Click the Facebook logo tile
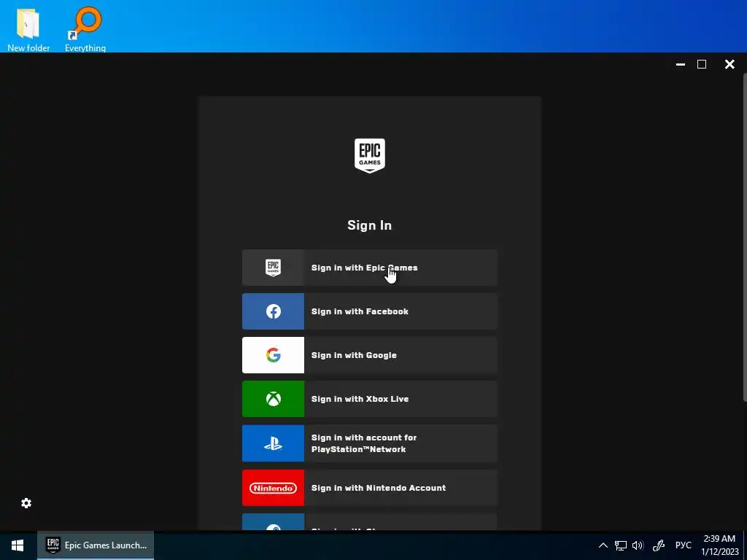The width and height of the screenshot is (747, 560). coord(273,311)
